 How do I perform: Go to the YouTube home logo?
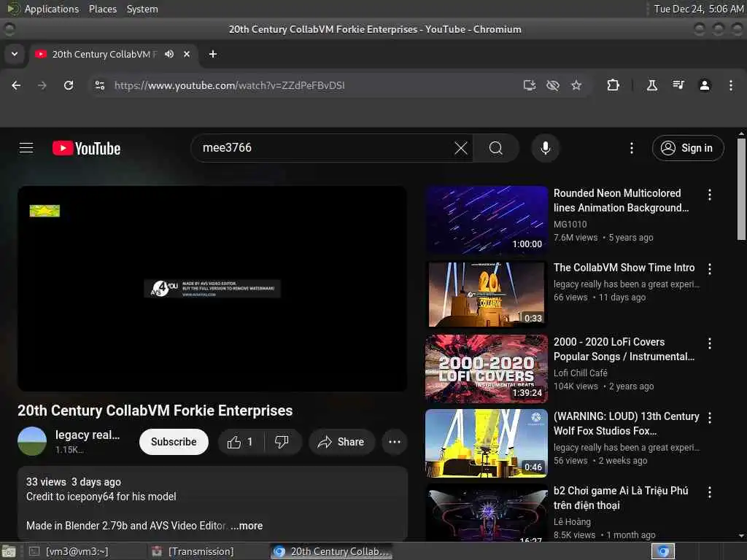pos(86,149)
